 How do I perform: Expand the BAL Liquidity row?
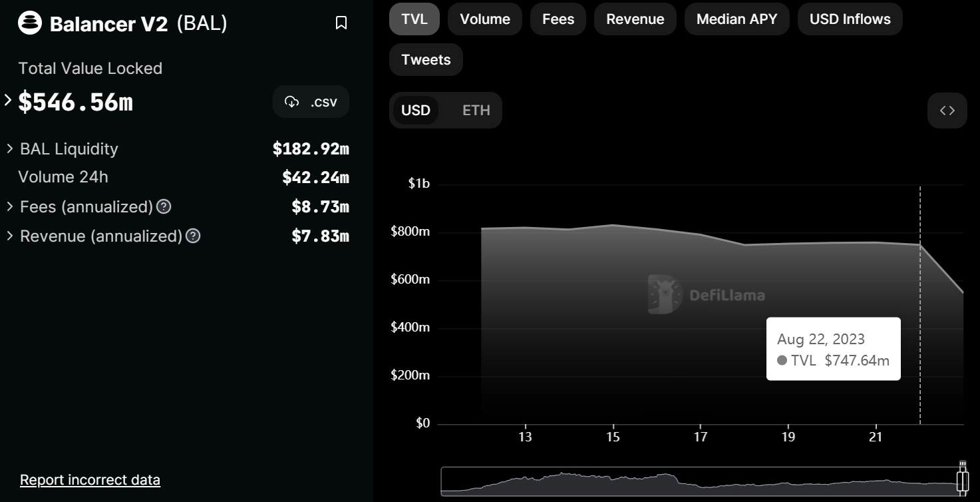point(10,148)
